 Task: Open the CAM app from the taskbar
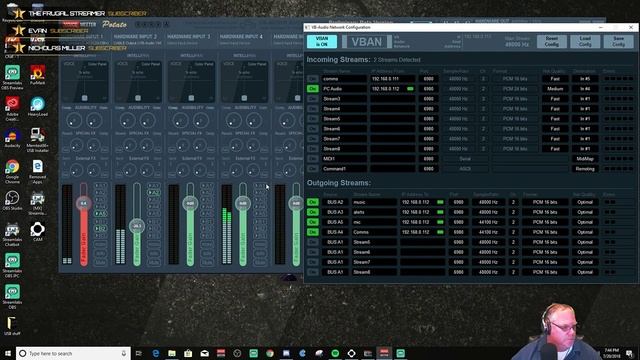pos(351,353)
